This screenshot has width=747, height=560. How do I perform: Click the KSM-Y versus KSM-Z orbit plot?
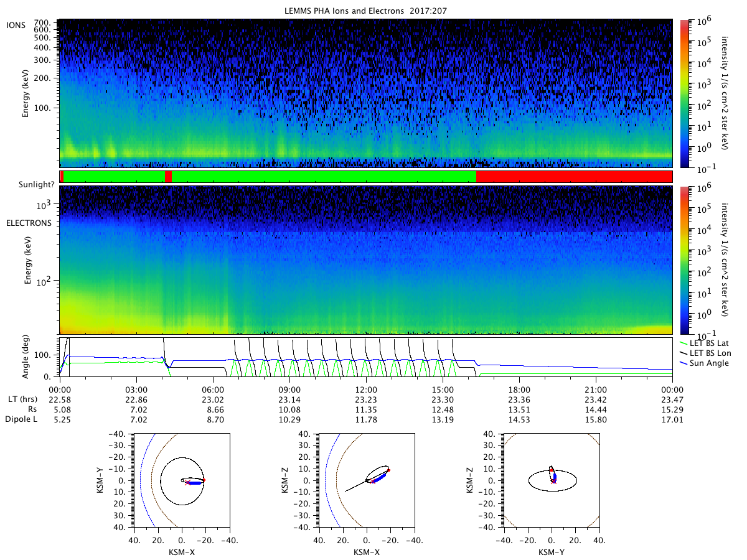coord(551,480)
